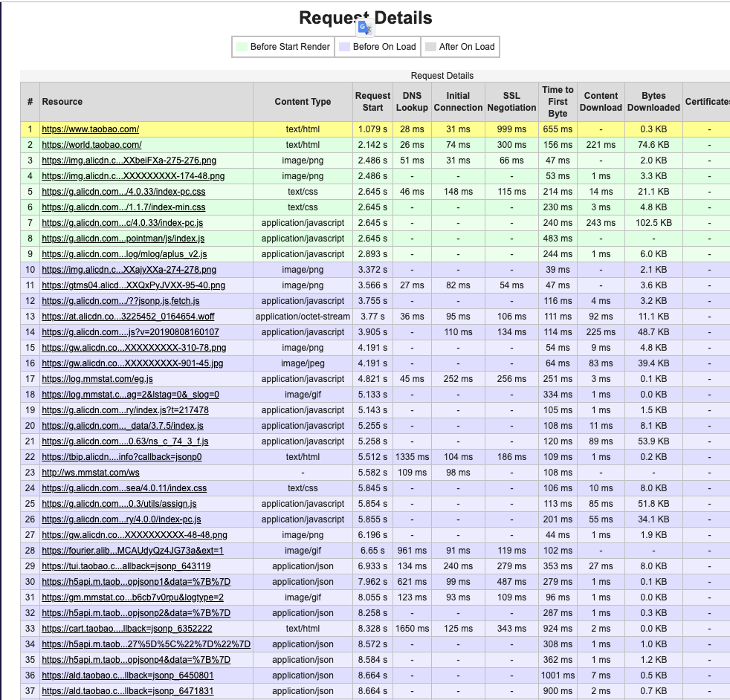Click the Time to First Byte header

pos(558,102)
